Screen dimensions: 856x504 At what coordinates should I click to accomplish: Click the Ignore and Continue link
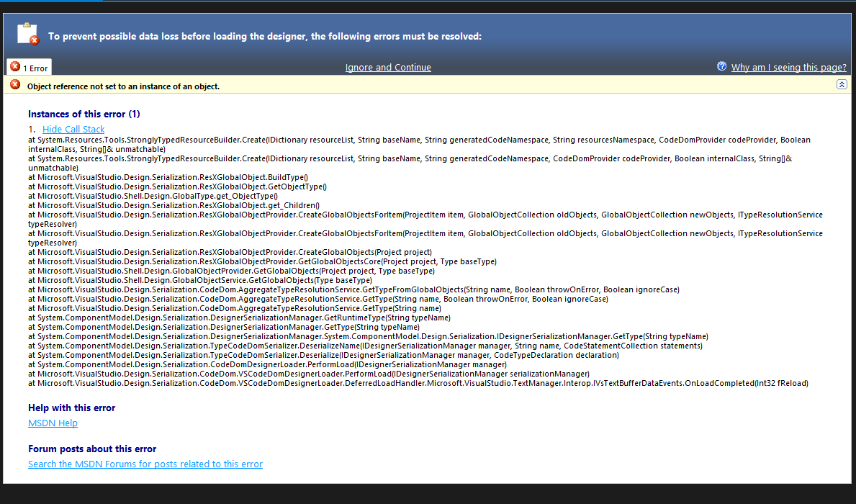[388, 68]
